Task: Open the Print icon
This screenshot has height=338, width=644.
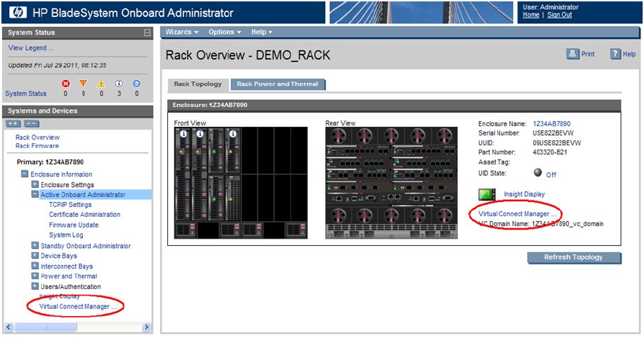Action: tap(572, 54)
